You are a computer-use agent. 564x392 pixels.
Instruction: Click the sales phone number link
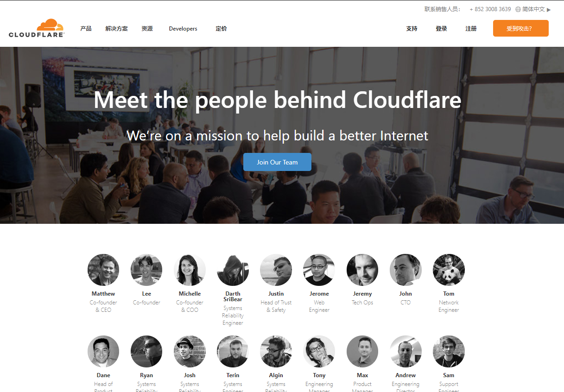490,9
